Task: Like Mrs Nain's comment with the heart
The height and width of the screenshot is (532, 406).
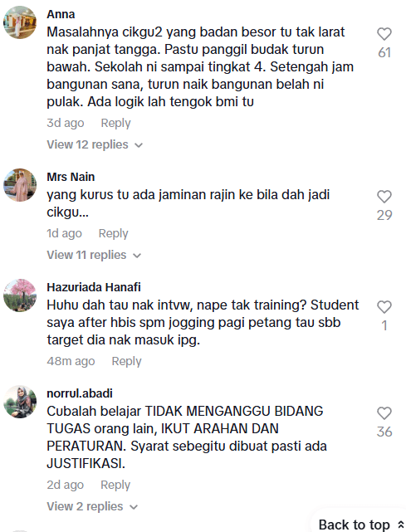Action: pyautogui.click(x=384, y=197)
